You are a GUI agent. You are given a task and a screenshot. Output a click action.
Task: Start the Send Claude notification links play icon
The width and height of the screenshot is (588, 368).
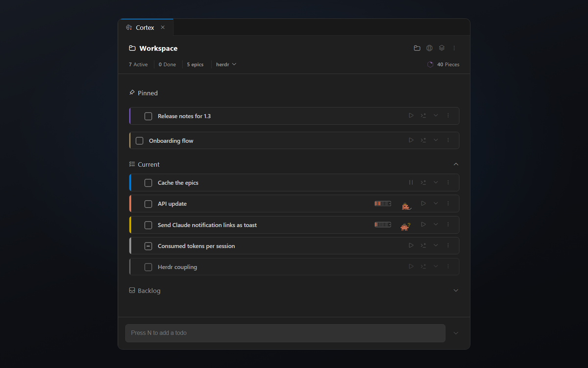pos(423,224)
